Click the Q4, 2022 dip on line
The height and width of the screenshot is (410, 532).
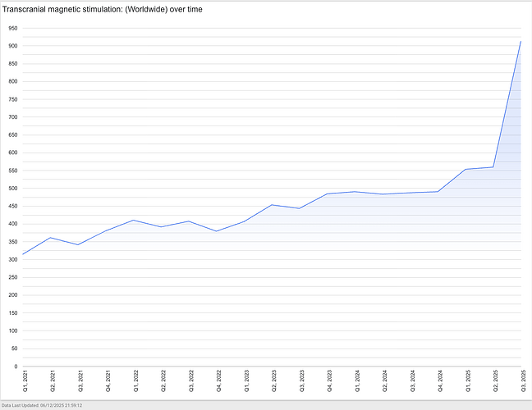click(x=217, y=231)
